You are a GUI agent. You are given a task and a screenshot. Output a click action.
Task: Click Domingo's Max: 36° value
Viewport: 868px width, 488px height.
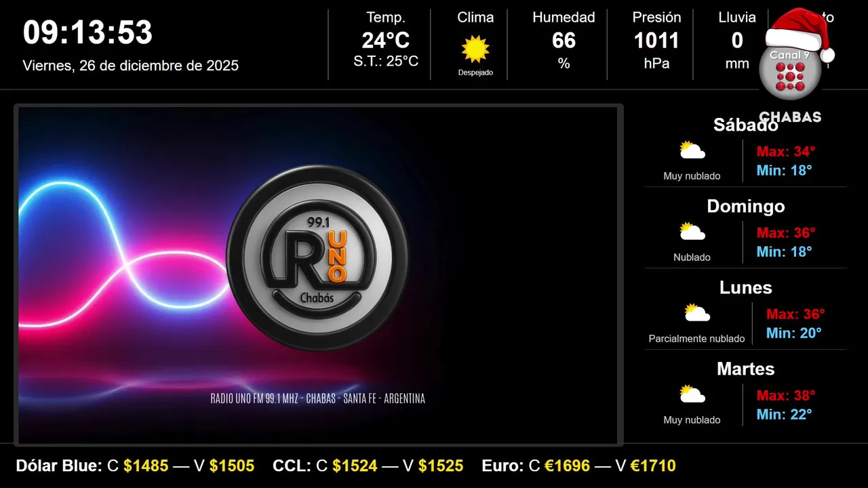coord(786,232)
